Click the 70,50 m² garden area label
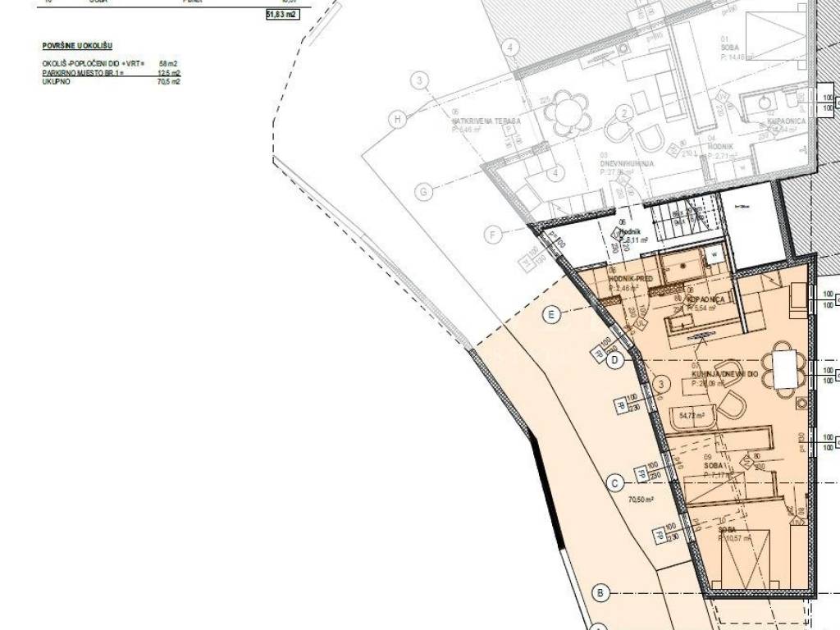Image resolution: width=840 pixels, height=630 pixels. coord(640,499)
